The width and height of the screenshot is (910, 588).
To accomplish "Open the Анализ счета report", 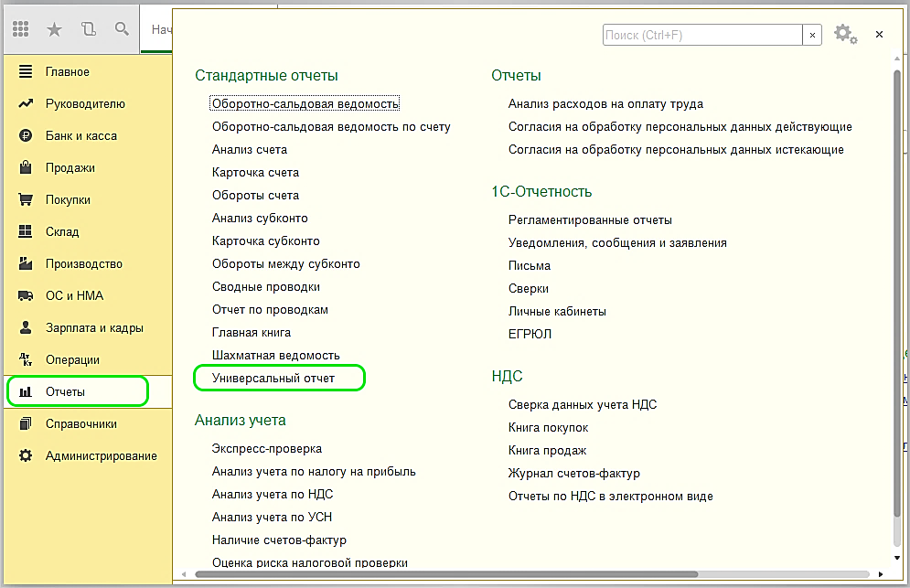I will pyautogui.click(x=250, y=150).
